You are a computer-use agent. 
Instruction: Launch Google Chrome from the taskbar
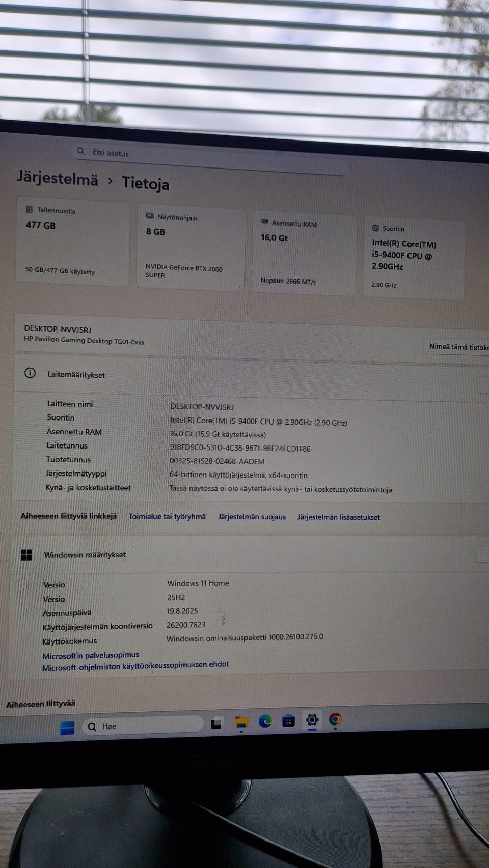[335, 719]
